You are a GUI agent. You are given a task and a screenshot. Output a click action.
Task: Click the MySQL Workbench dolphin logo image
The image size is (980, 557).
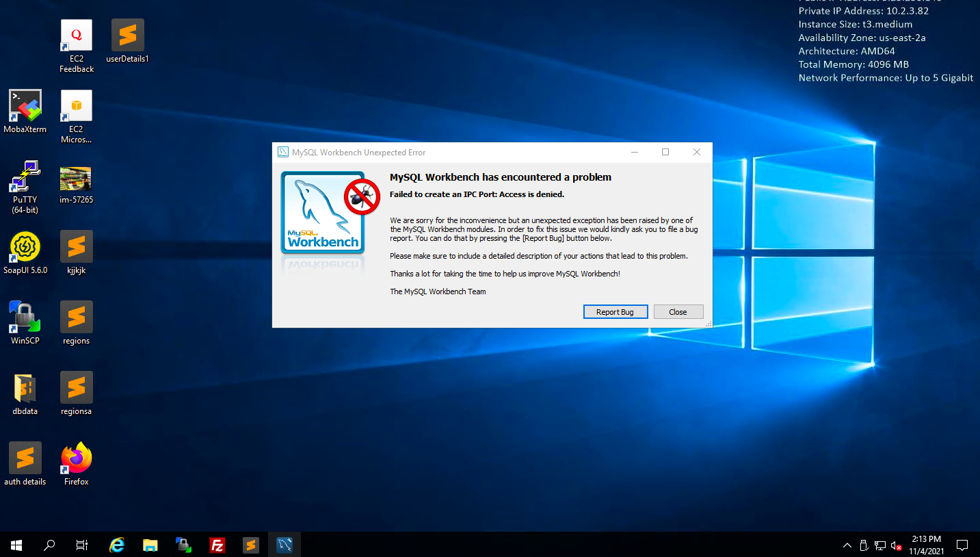(323, 213)
